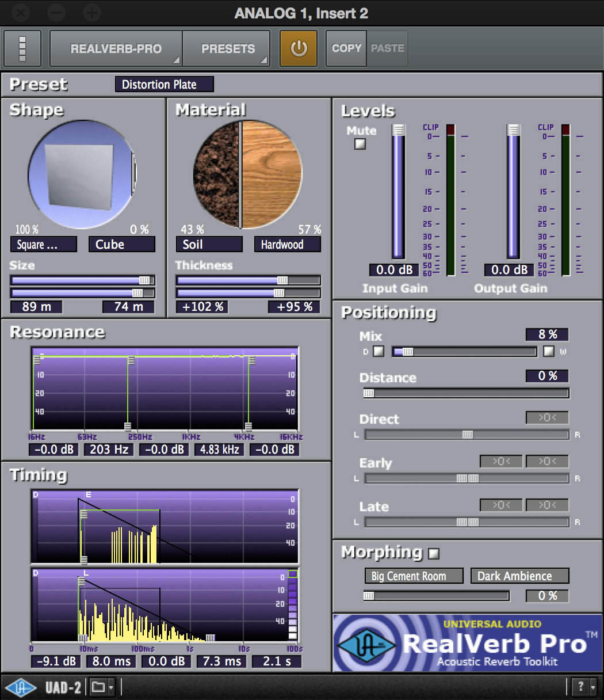Open the Cube shape selector

[x=122, y=244]
